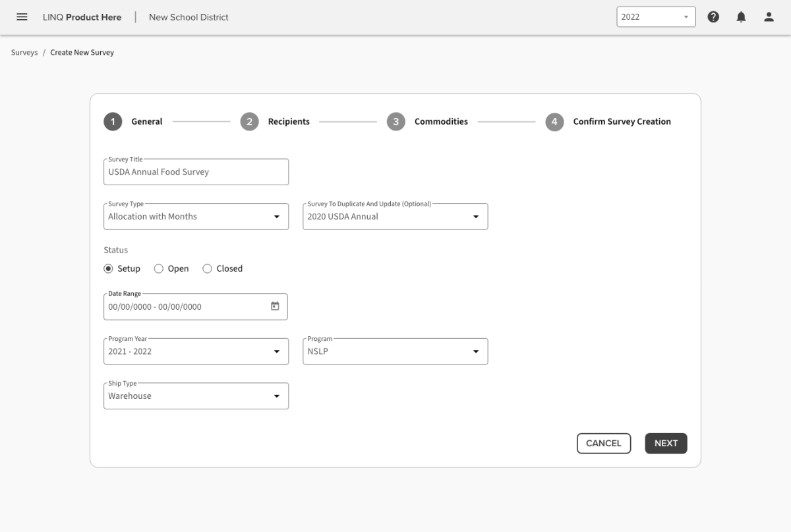Screen dimensions: 791x532
Task: Click into the Survey Title text field
Action: [x=196, y=172]
